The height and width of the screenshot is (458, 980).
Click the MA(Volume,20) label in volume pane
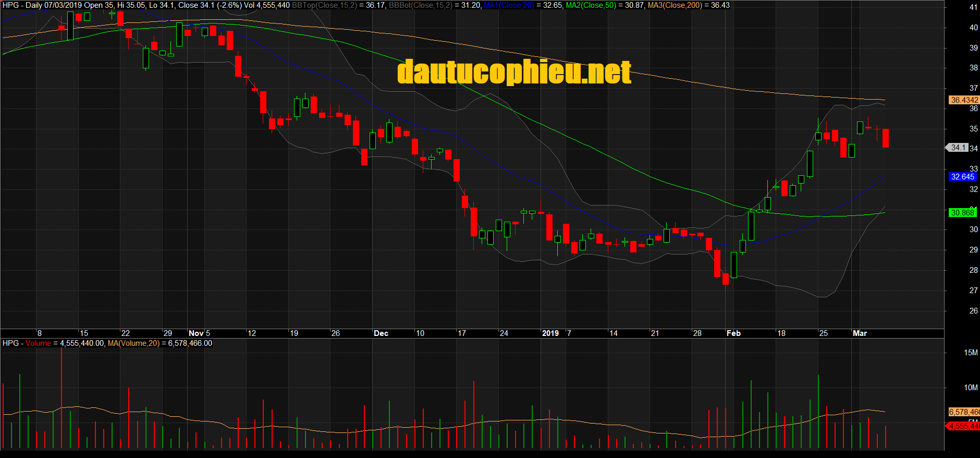tap(133, 343)
